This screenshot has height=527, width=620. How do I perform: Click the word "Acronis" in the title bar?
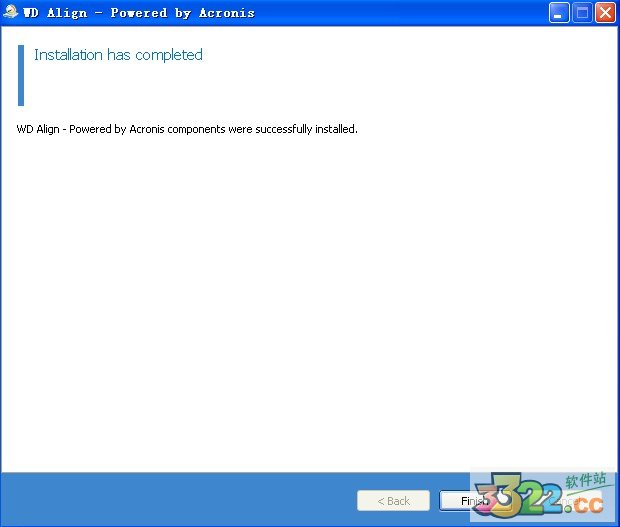point(226,13)
